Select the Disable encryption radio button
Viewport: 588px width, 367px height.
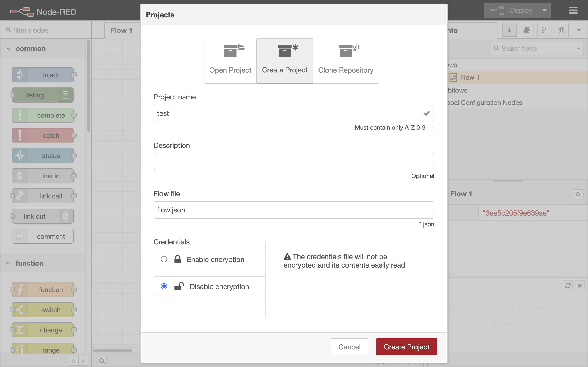tap(164, 286)
